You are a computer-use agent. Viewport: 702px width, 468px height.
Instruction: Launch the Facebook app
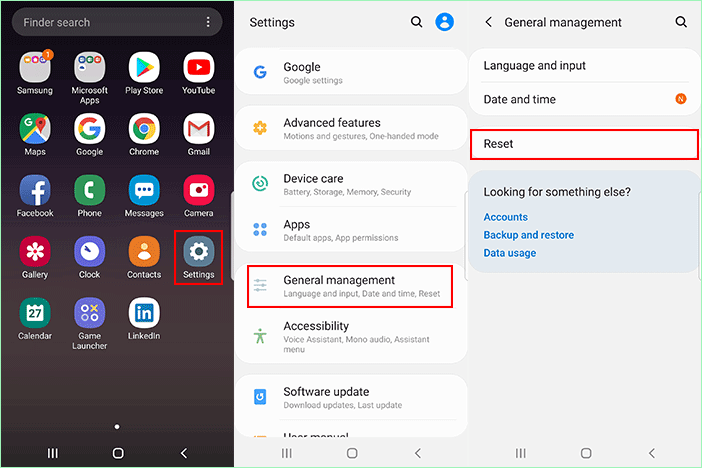35,190
